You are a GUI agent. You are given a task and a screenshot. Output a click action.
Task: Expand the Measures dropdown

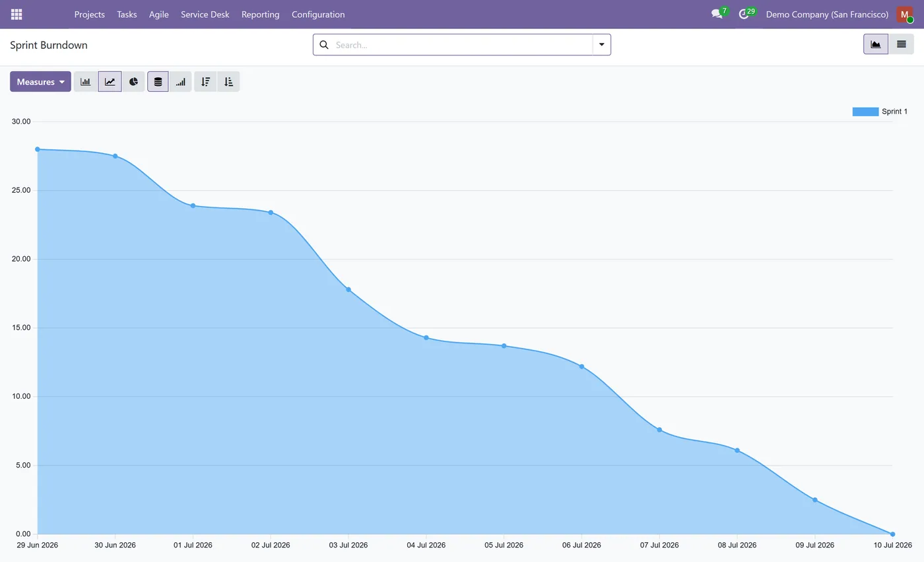[x=40, y=82]
